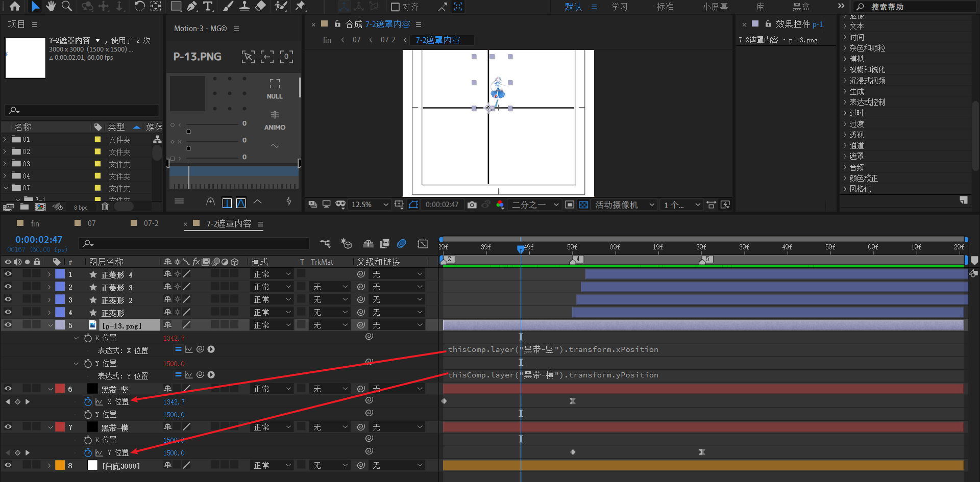Select the Puppet Pin tool
This screenshot has width=980, height=482.
click(300, 6)
